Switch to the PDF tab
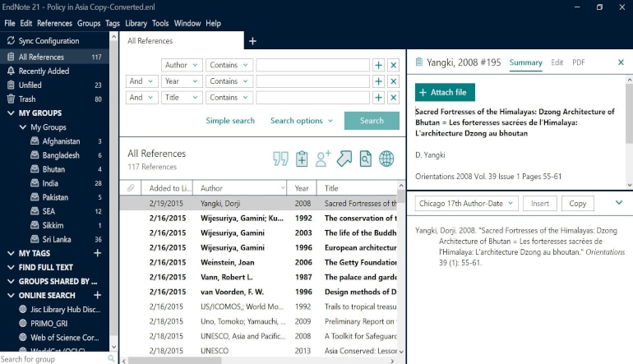The image size is (633, 364). click(x=579, y=62)
